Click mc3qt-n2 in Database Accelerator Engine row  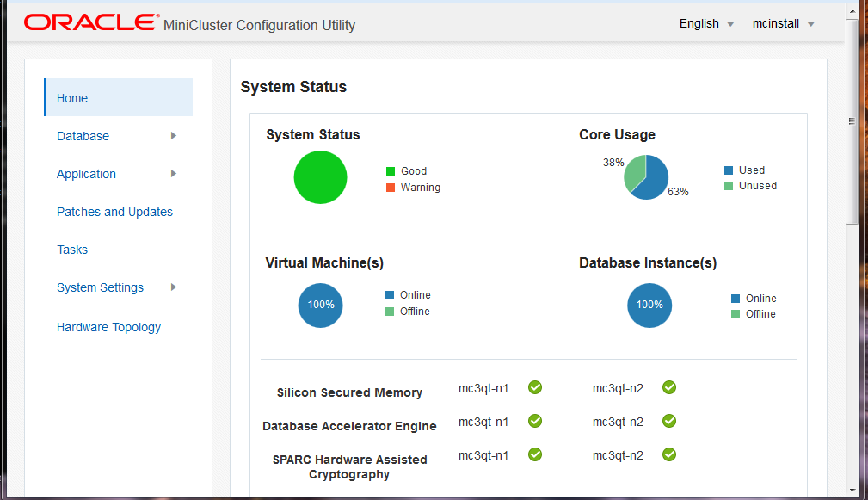pyautogui.click(x=618, y=422)
